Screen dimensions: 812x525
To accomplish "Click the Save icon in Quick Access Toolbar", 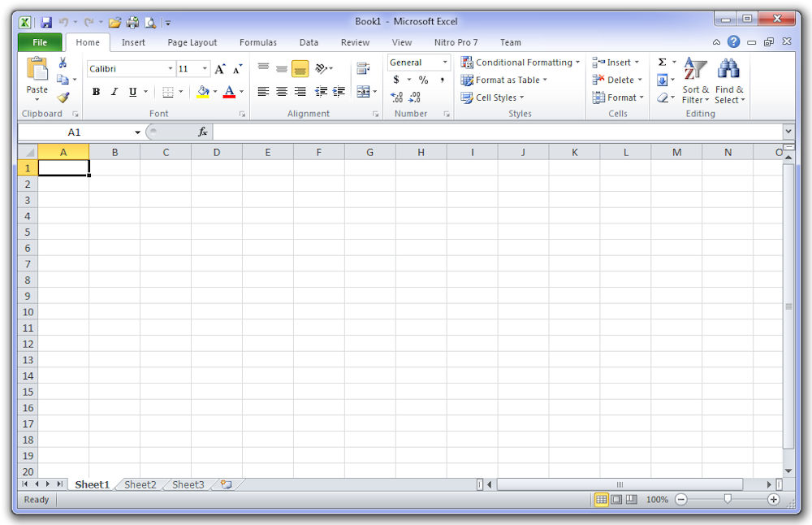I will tap(46, 22).
